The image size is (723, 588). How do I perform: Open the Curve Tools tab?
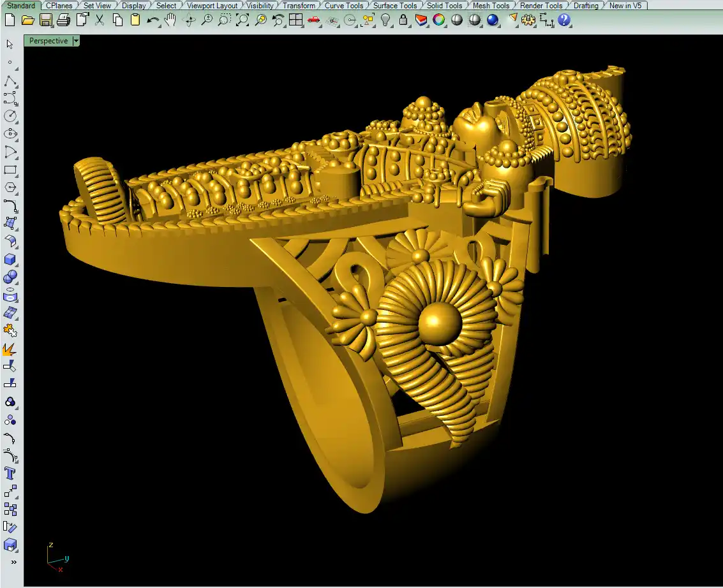(x=344, y=6)
